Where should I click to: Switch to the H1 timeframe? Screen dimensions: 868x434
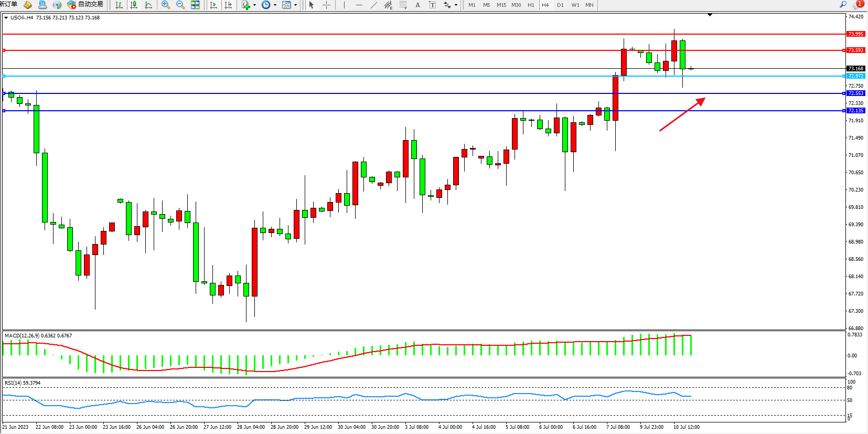coord(531,5)
